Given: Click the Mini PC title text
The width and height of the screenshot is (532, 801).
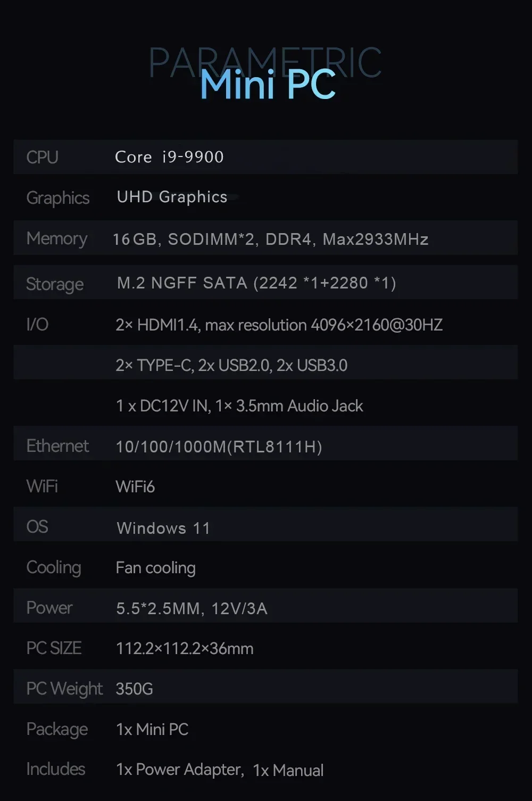Looking at the screenshot, I should click(268, 85).
